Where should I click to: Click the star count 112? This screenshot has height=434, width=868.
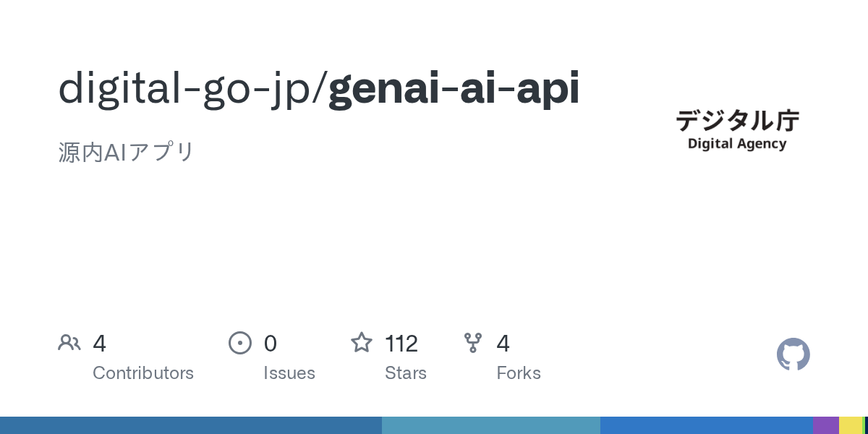coord(401,344)
